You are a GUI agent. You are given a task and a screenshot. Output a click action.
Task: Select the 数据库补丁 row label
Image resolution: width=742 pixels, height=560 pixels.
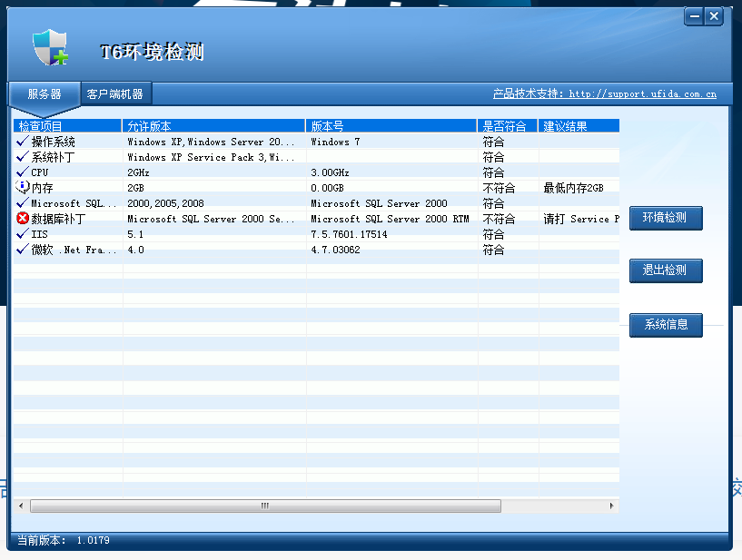58,219
